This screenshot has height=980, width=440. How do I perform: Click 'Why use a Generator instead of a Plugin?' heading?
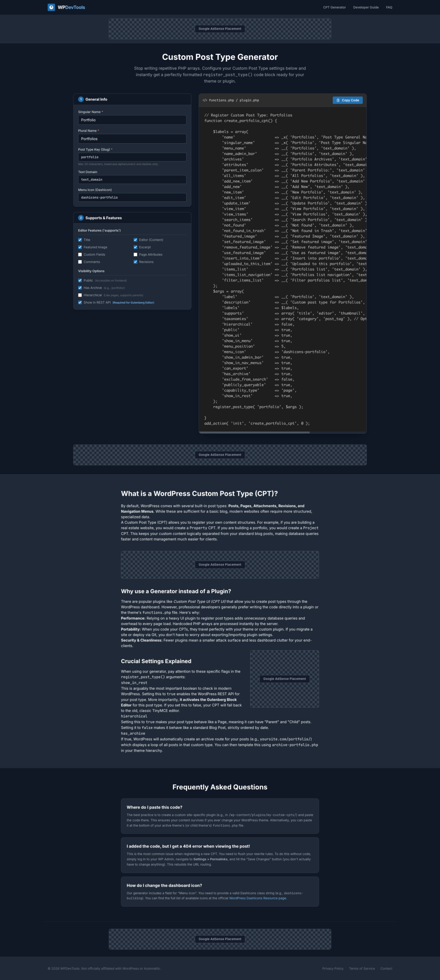[176, 591]
